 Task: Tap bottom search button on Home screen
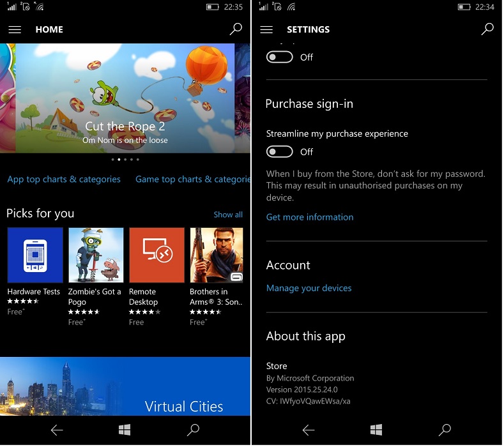tap(194, 430)
